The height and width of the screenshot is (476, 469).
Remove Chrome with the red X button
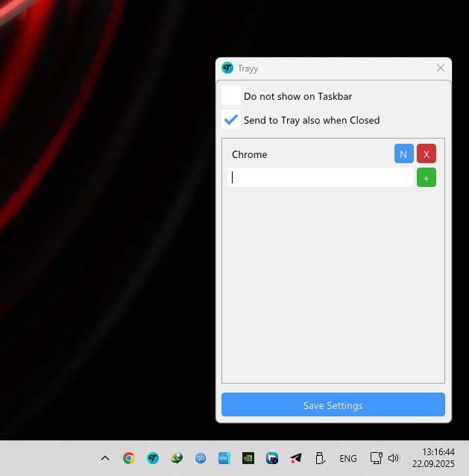coord(426,154)
